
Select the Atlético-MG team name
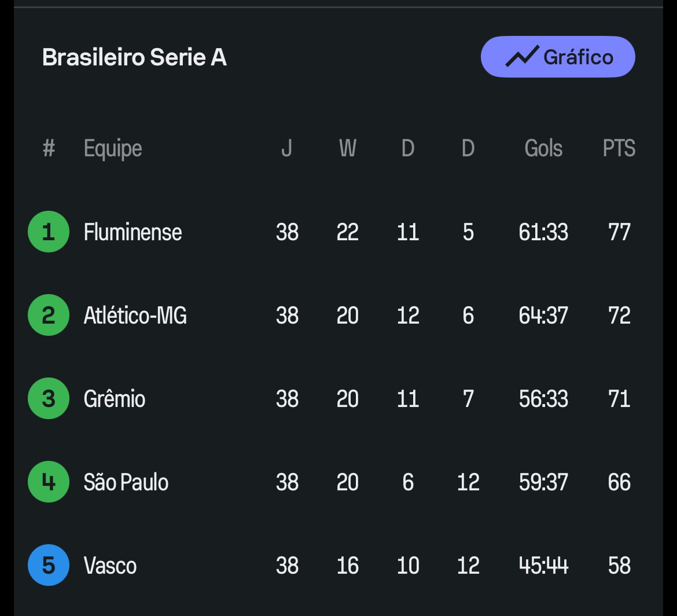(135, 316)
